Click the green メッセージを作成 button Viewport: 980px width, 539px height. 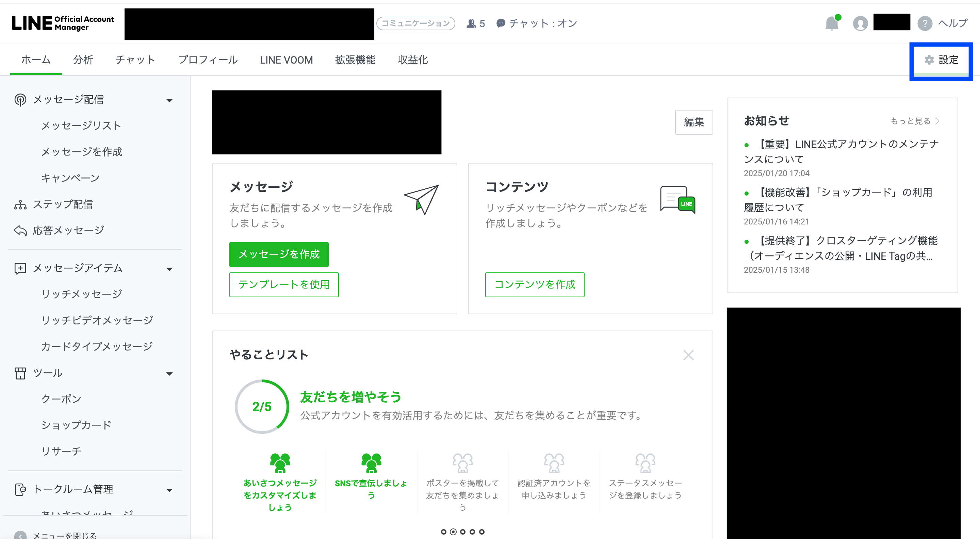click(278, 254)
